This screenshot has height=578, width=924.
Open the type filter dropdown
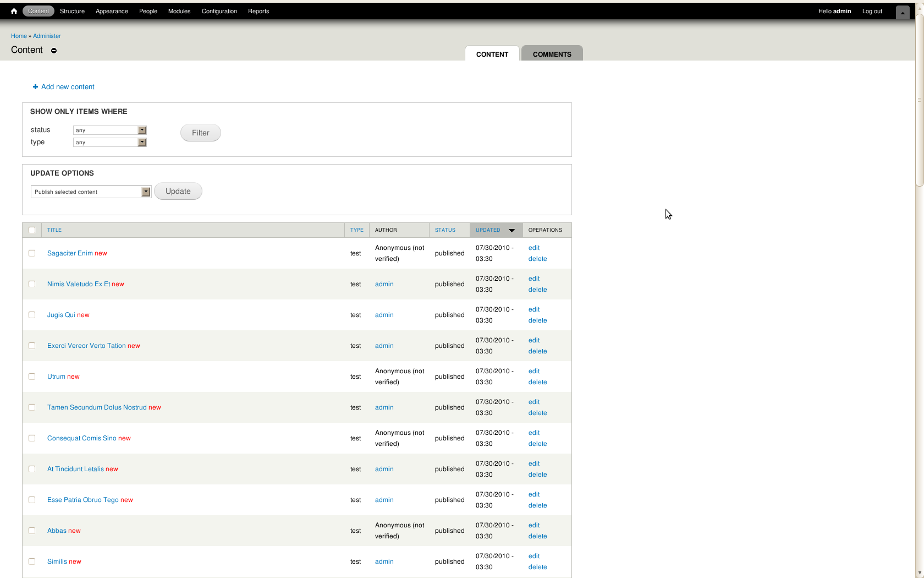tap(109, 143)
